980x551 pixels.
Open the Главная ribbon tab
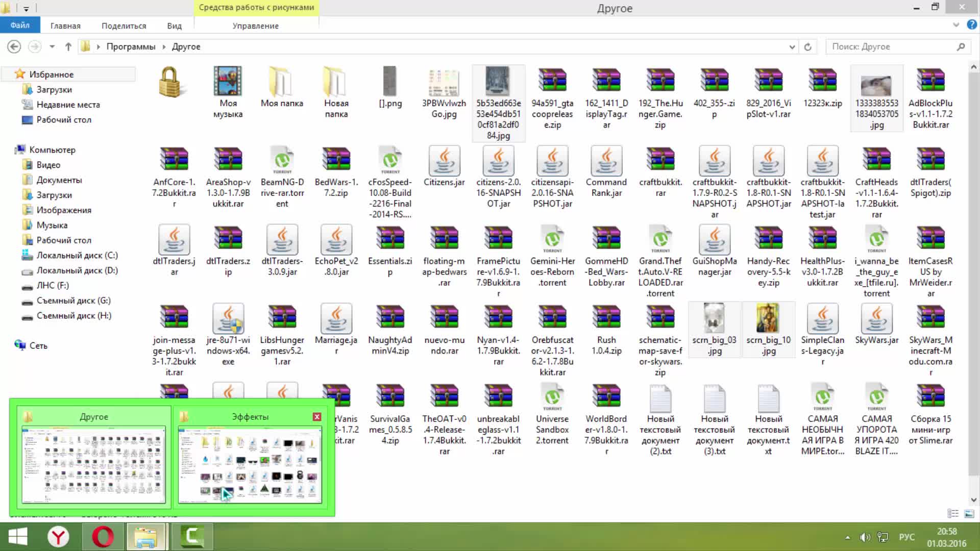coord(65,26)
